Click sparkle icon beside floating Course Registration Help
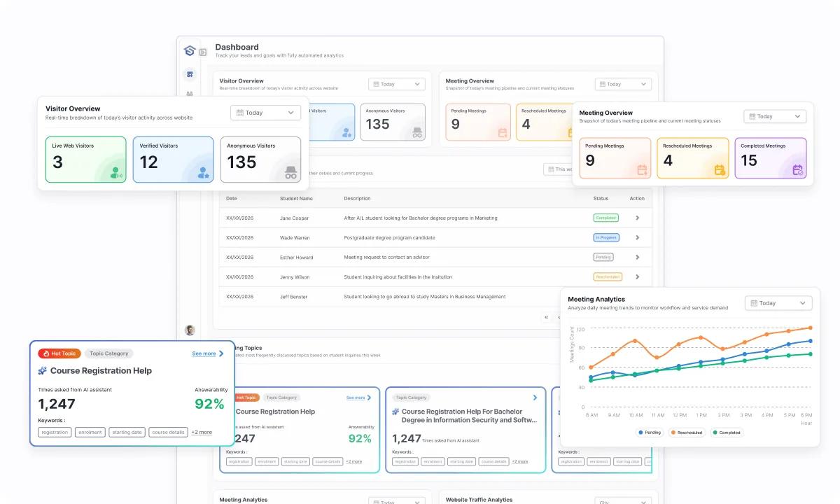The height and width of the screenshot is (504, 840). click(x=43, y=370)
